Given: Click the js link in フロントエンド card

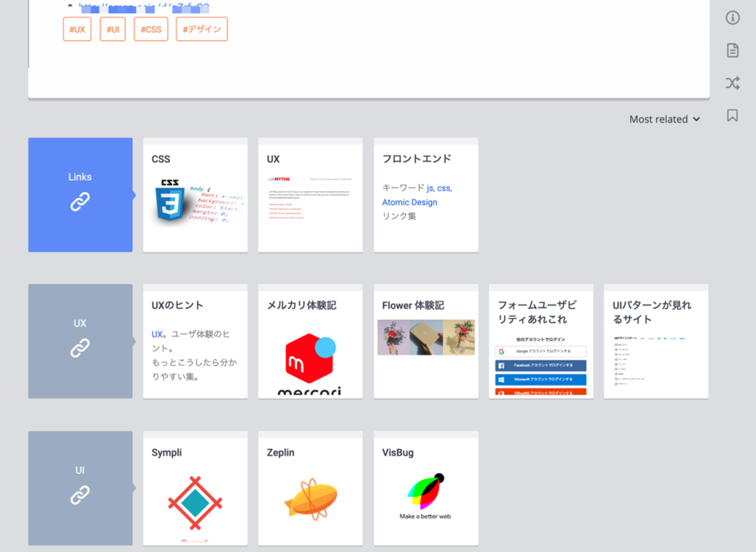Looking at the screenshot, I should point(430,188).
